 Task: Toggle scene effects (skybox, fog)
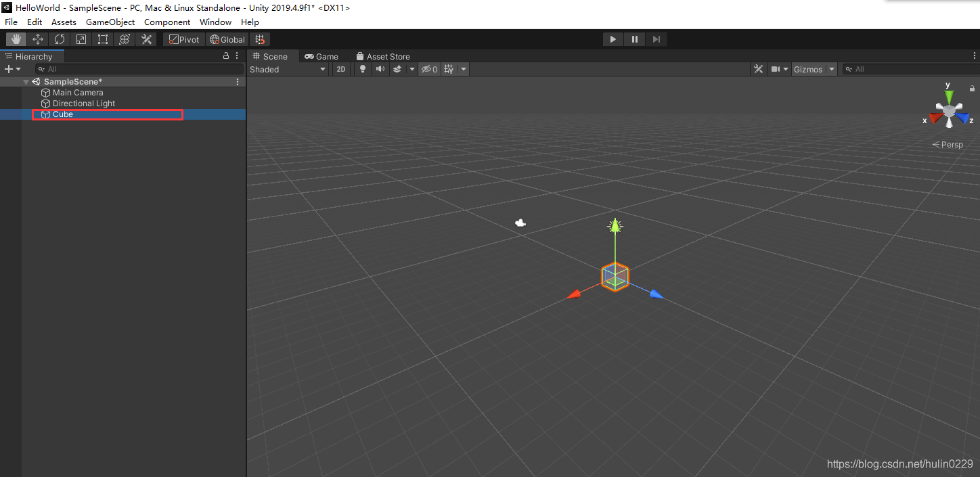coord(397,69)
